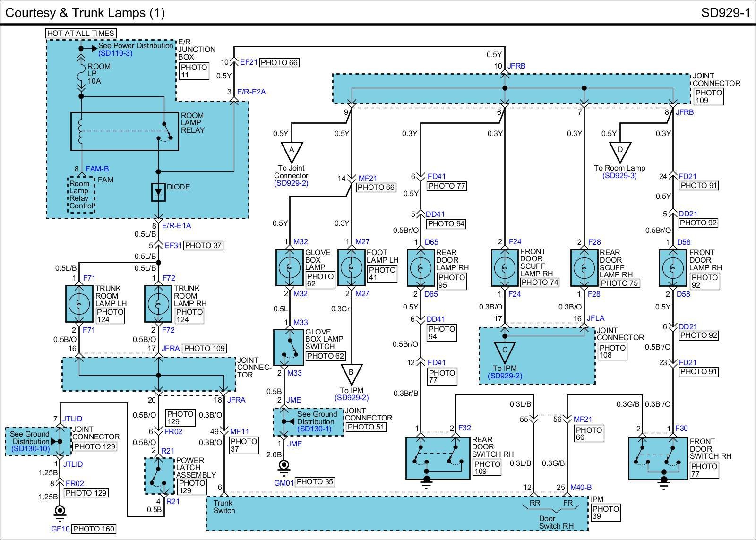The height and width of the screenshot is (540, 756).
Task: Click PHOTO 37 next to EF31
Action: pyautogui.click(x=203, y=245)
